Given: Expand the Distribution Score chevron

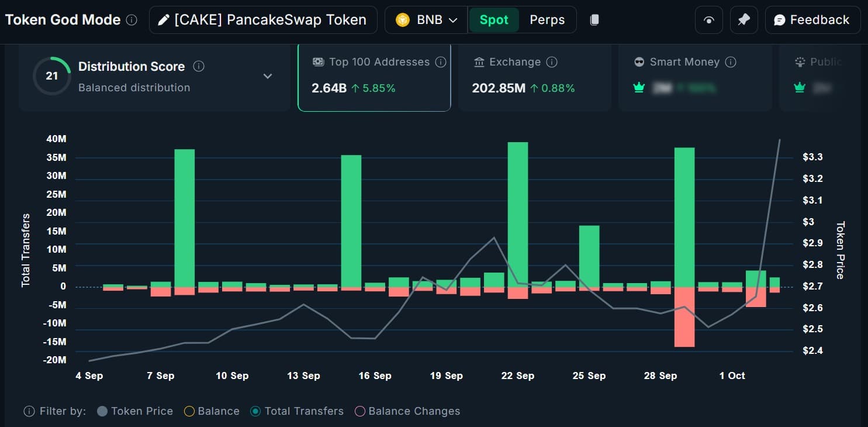Looking at the screenshot, I should point(268,76).
